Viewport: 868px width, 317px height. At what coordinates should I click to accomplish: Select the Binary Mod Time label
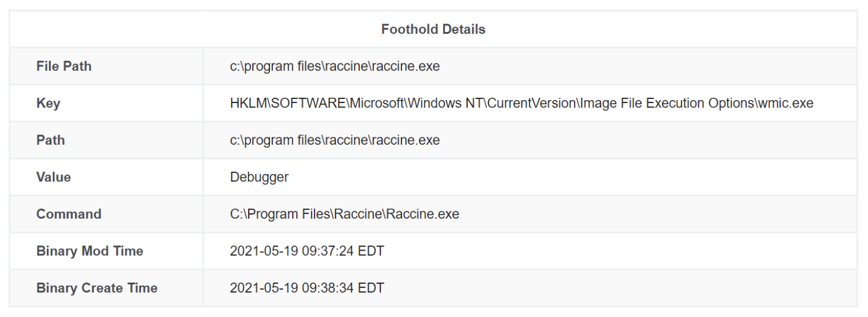(90, 251)
